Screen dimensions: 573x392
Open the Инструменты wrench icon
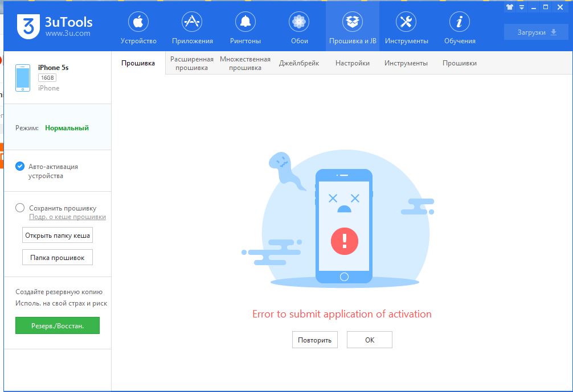pos(406,22)
